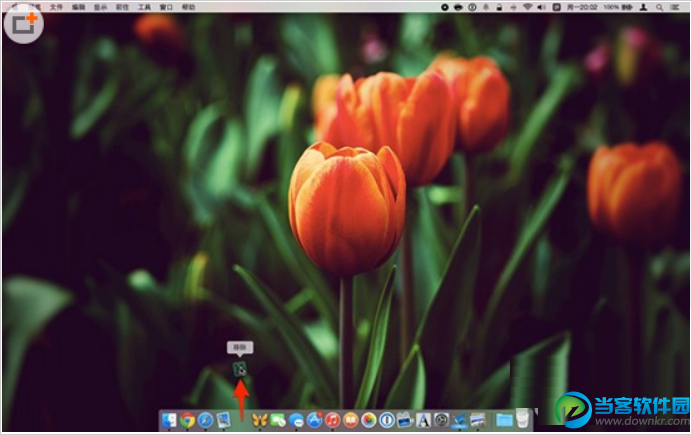Open Spotlight search magnifier
This screenshot has width=691, height=435.
click(659, 7)
